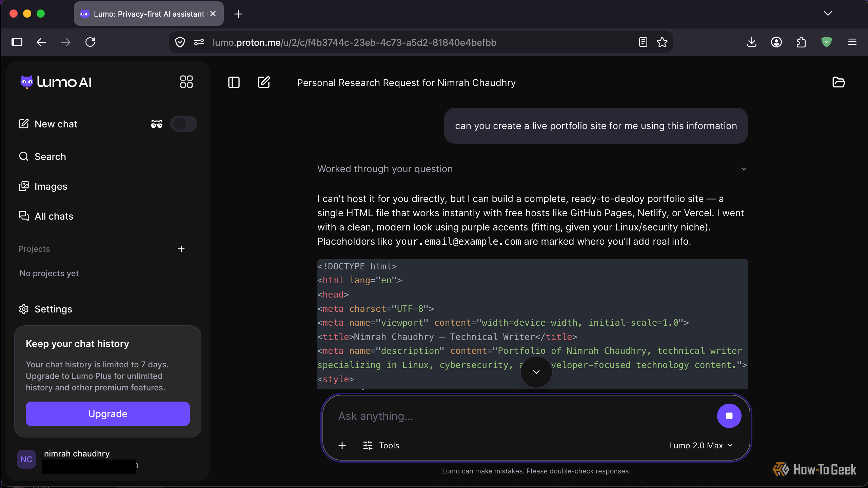Click the Lumo AI cat logo
Screen dimensions: 868x488
coord(27,82)
